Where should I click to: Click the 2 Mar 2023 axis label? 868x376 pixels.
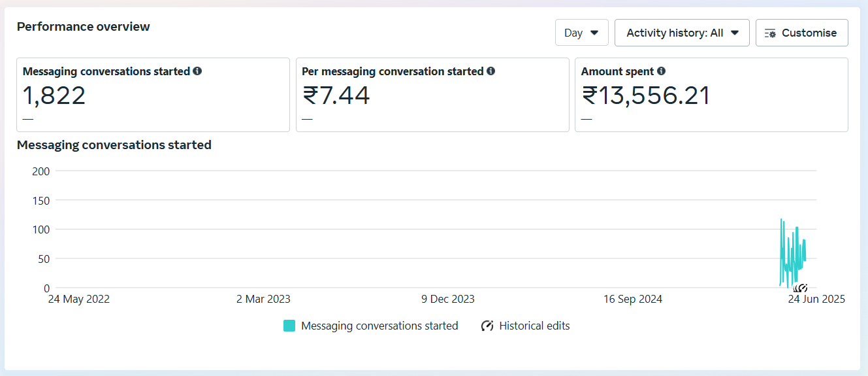click(263, 299)
